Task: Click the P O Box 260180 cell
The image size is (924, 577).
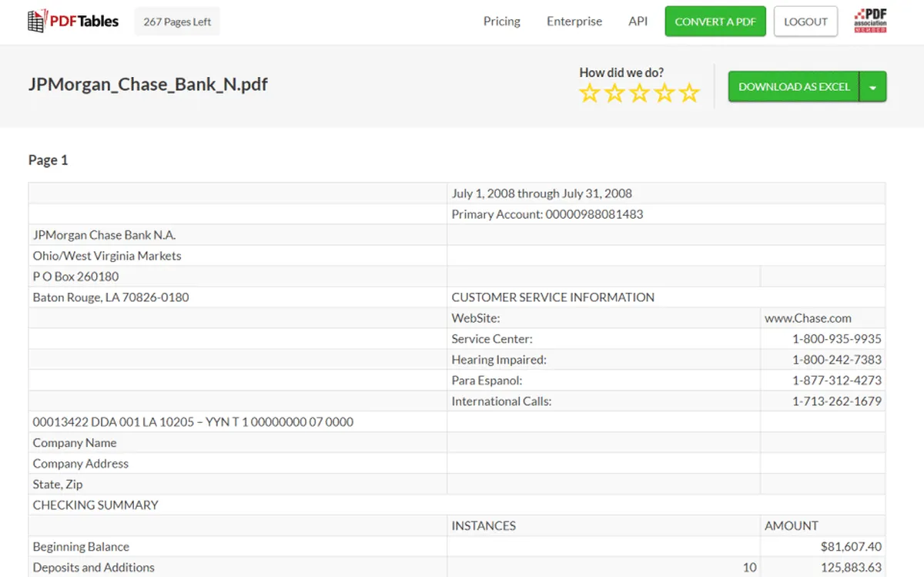Action: 238,277
